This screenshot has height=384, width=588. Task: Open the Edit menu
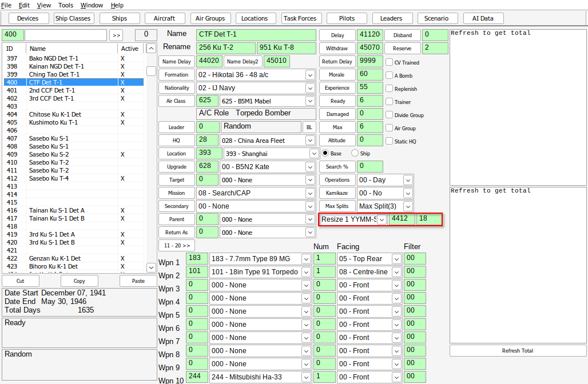(24, 5)
